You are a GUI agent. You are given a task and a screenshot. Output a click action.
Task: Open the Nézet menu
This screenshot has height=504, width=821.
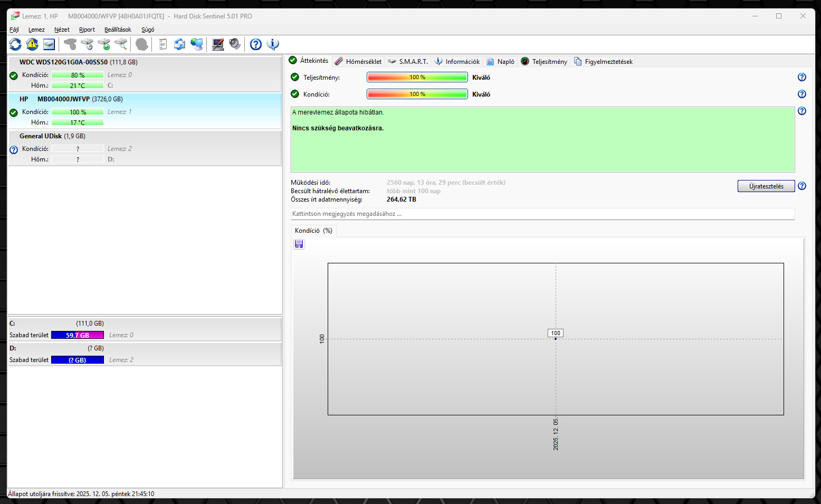coord(62,30)
